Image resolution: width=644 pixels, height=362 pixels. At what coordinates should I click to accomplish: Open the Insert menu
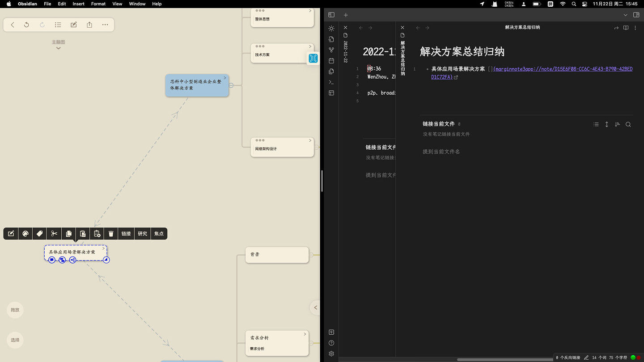78,4
